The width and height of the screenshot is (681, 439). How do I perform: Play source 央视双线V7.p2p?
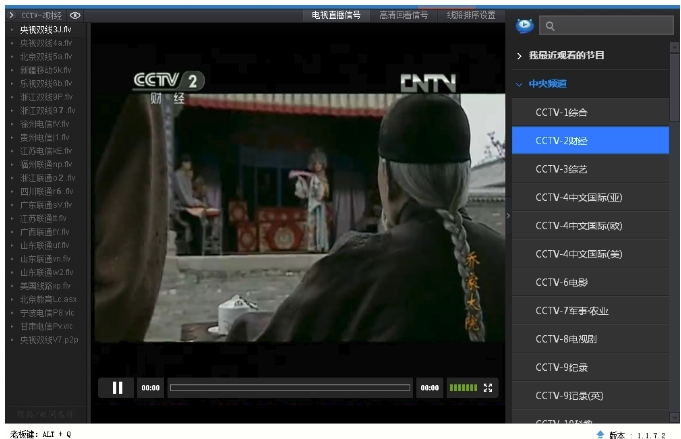(49, 340)
